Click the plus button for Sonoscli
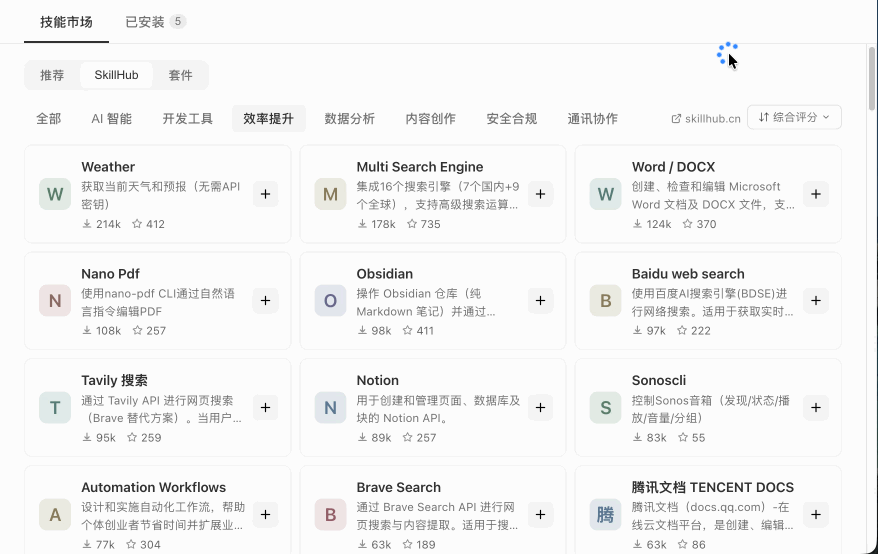Image resolution: width=878 pixels, height=554 pixels. [x=816, y=407]
